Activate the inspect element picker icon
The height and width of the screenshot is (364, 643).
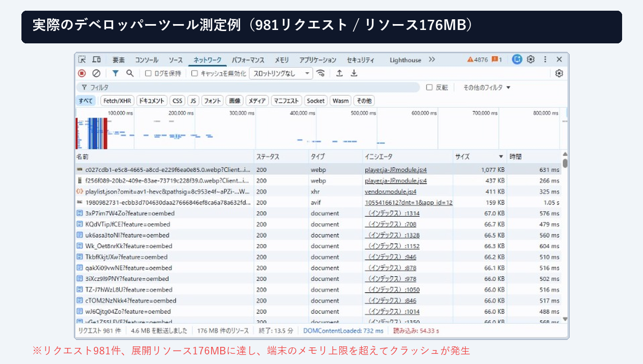tap(82, 59)
